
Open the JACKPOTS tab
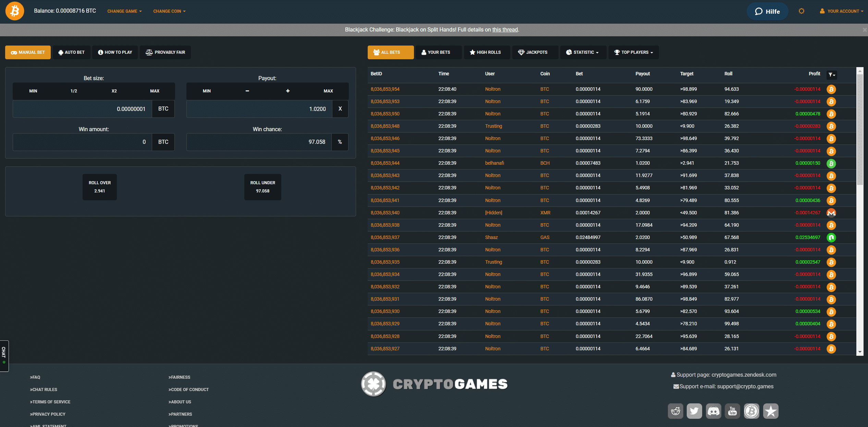[535, 52]
